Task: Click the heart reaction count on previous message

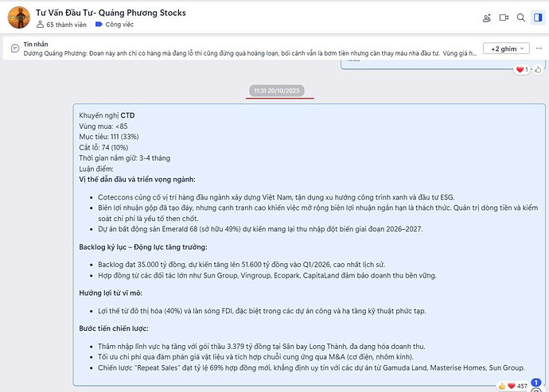Action: [522, 70]
